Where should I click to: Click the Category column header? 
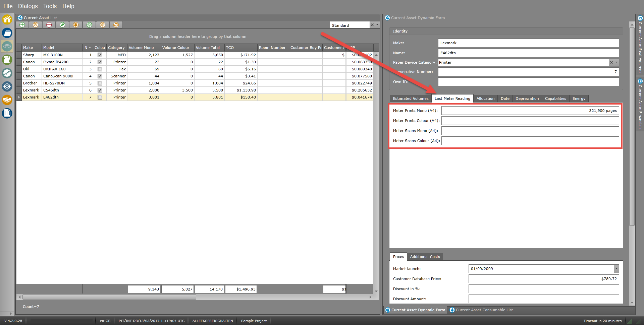[117, 48]
